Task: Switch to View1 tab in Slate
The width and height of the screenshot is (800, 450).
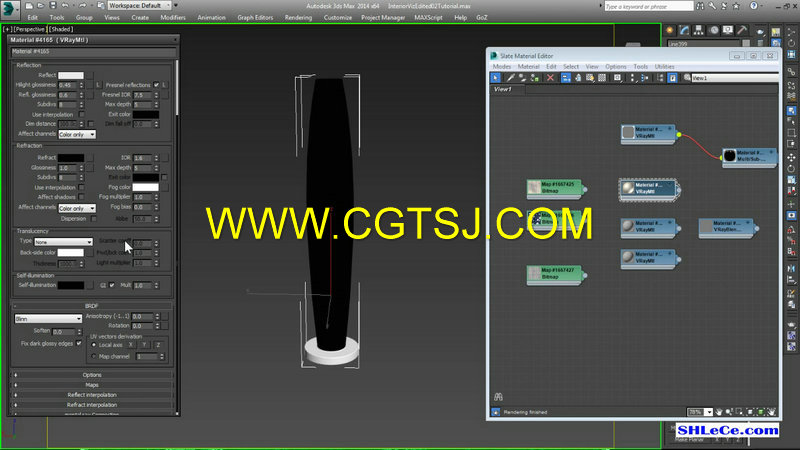Action: (x=503, y=89)
